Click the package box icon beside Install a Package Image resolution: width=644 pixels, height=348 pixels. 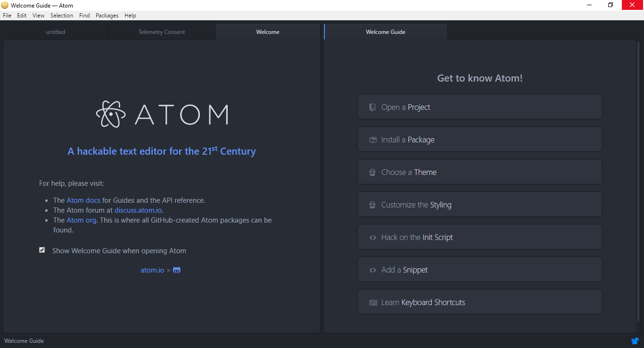coord(372,140)
